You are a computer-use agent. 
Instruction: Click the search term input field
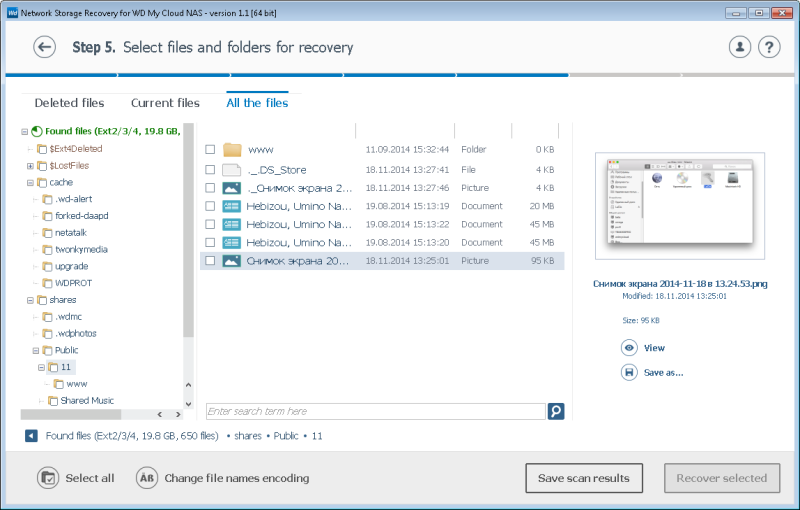[376, 411]
